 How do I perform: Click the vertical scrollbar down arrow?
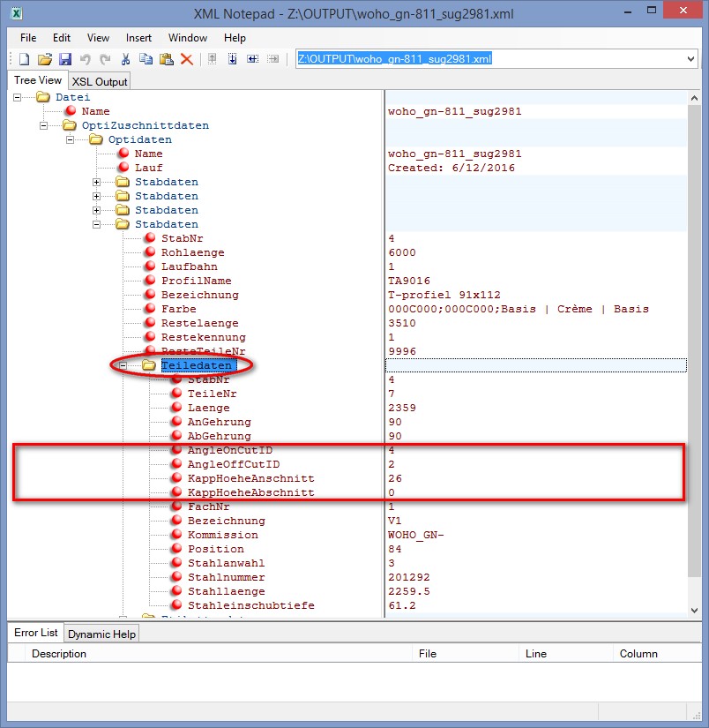point(694,611)
